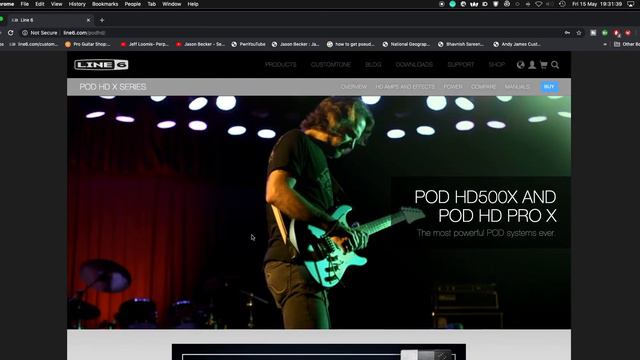
Task: Open the Blog navigation link
Action: pos(373,64)
